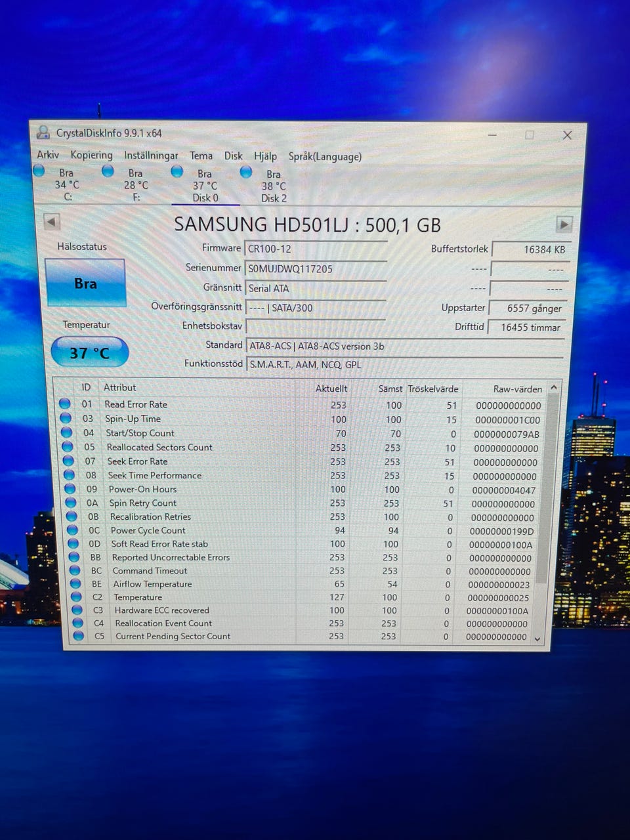Click the Firmware field CR100-12
Screen dimensions: 630x840
(x=316, y=249)
